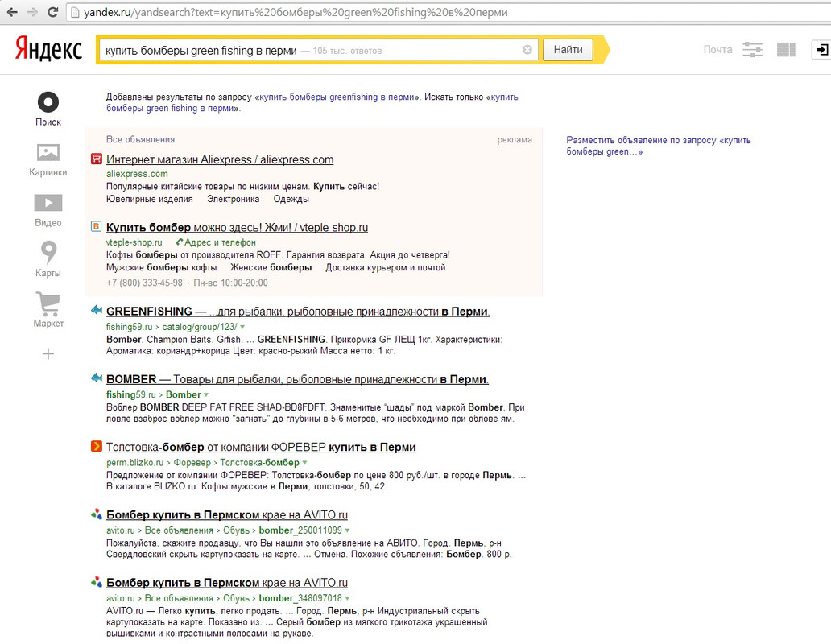Open the Почта mail link
Viewport: 831px width, 644px height.
tap(717, 50)
